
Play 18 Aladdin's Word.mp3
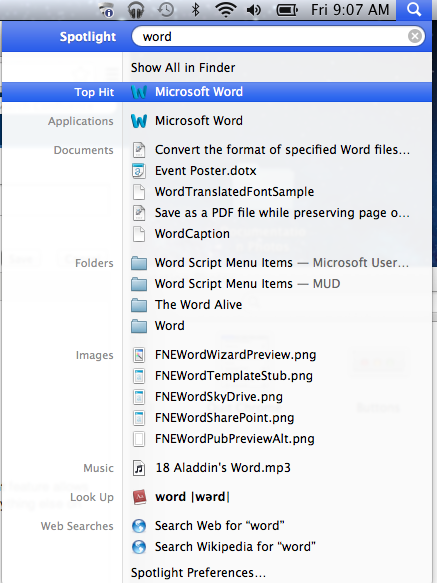223,468
